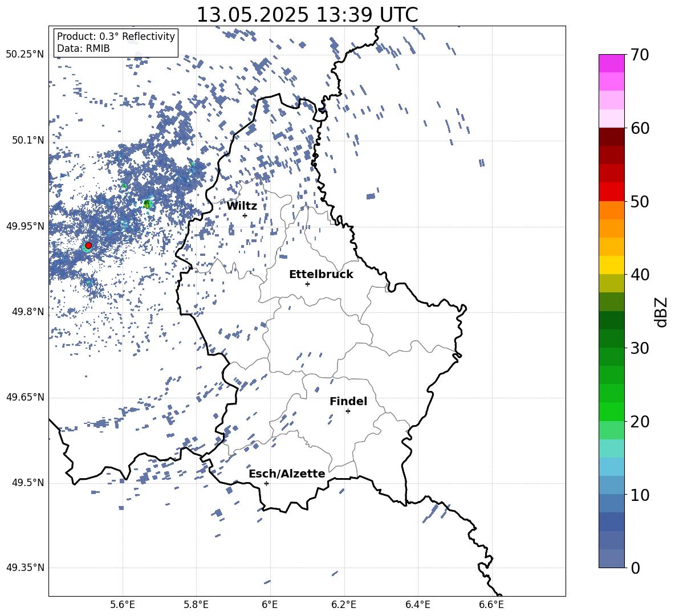Image resolution: width=675 pixels, height=616 pixels.
Task: Click the green-yellow intense echo near 5.67°E
Action: pos(147,204)
